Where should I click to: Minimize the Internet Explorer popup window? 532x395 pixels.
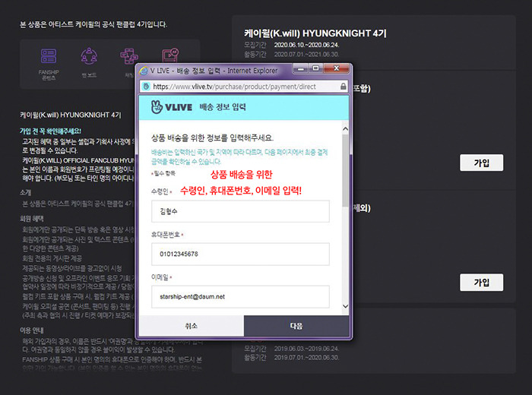coord(301,68)
